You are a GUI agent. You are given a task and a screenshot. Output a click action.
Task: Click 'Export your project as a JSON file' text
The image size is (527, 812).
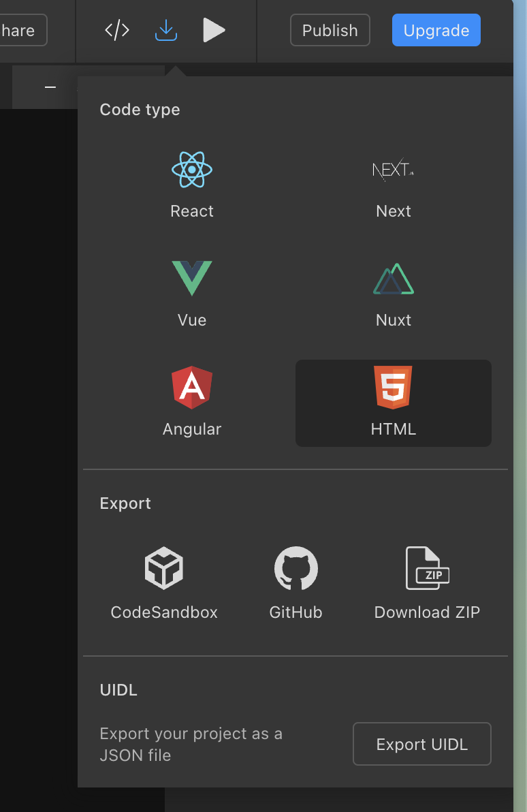click(x=191, y=744)
